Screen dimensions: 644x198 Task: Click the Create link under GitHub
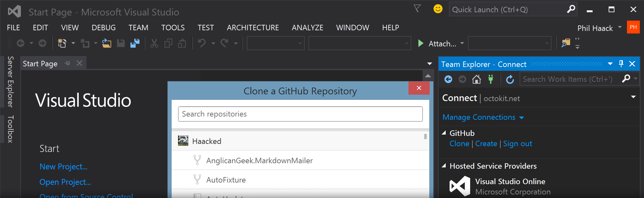click(x=486, y=144)
